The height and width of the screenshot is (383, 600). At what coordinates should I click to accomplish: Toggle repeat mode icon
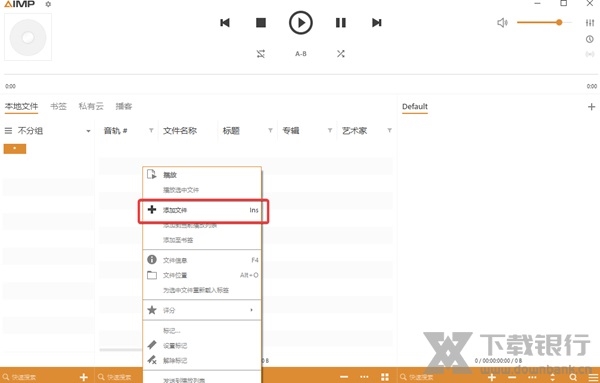pos(261,54)
